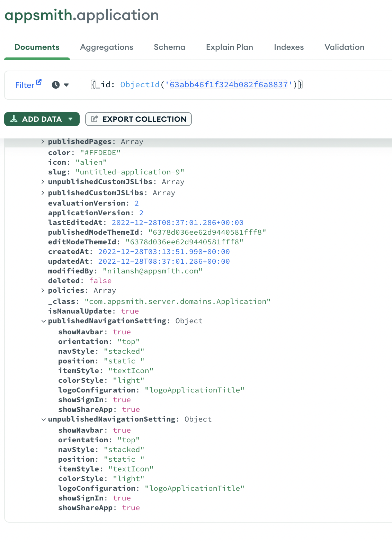Click position value under unpublishedNavigationSetting
Screen dimensions: 392x542
pos(124,459)
